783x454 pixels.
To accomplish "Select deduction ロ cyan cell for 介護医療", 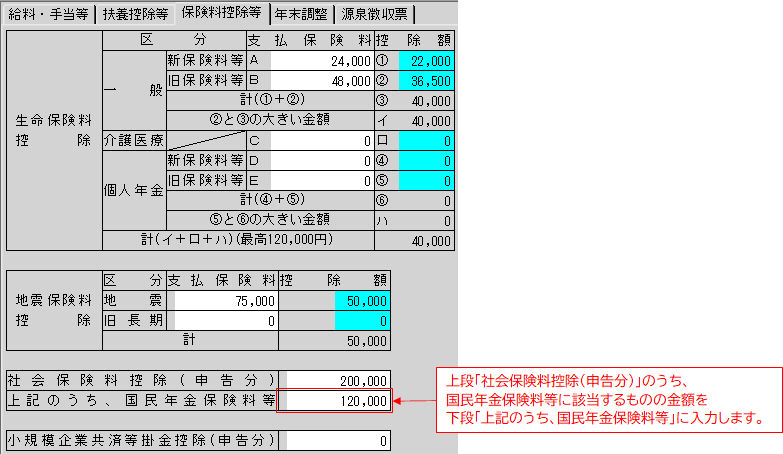I will click(426, 141).
